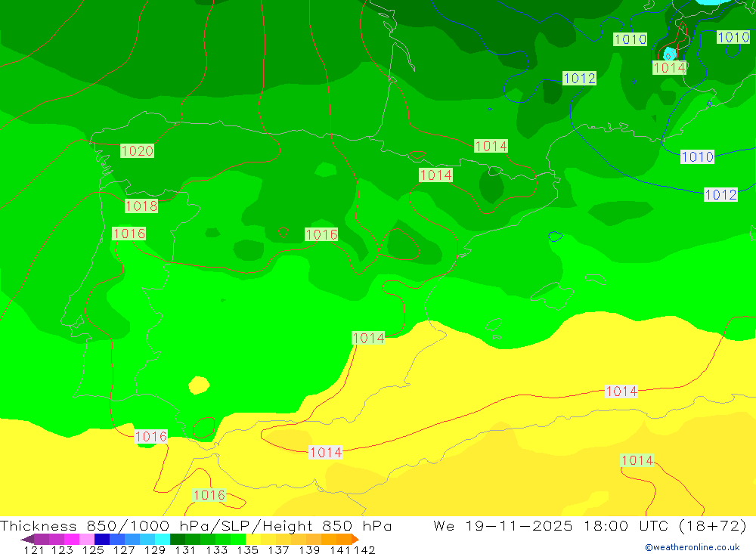756x554 pixels.
Task: Click legend value 125
Action: (x=92, y=549)
